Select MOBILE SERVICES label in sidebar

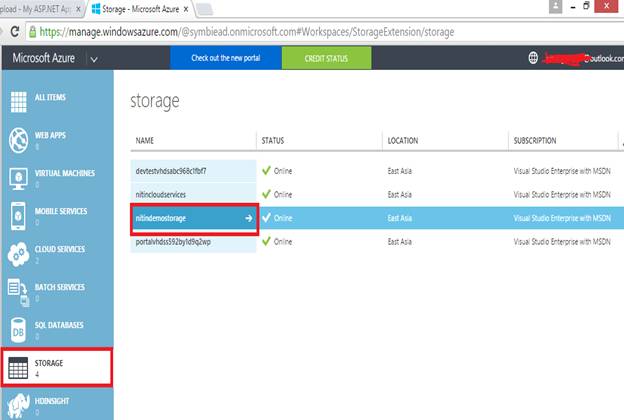pos(61,211)
